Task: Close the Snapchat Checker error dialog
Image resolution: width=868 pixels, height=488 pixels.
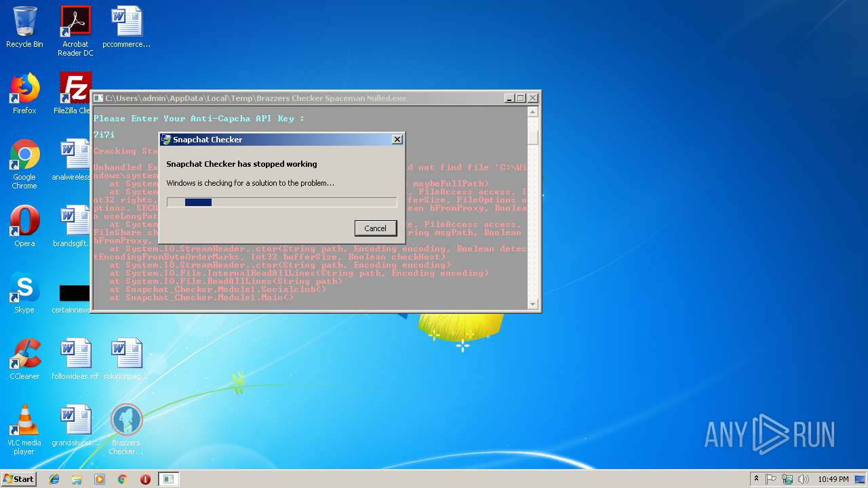Action: [397, 140]
